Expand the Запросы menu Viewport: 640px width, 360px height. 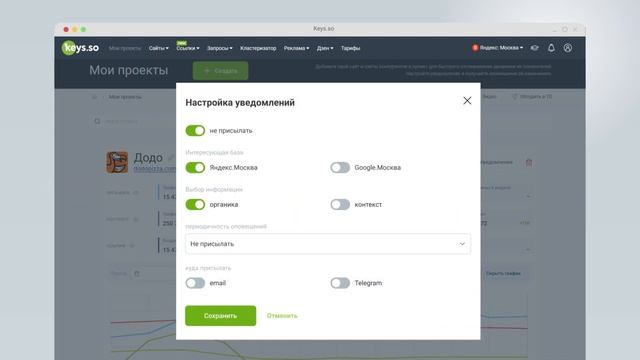click(220, 48)
